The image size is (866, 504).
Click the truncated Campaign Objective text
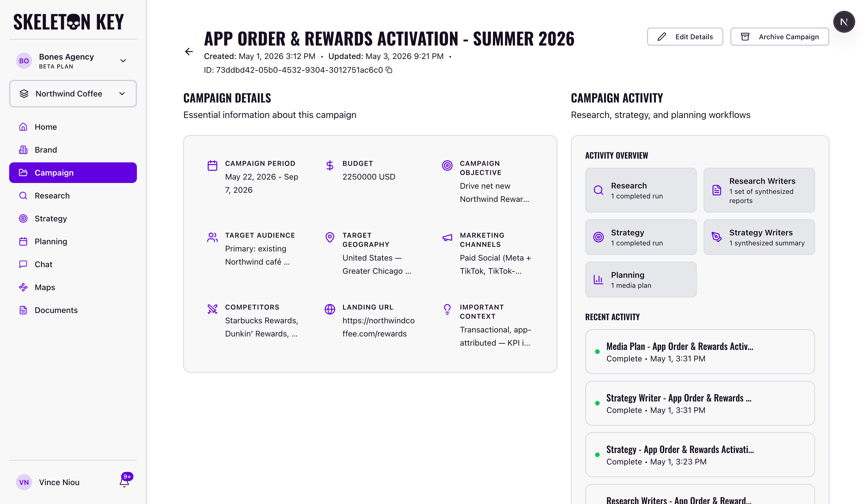pos(495,192)
